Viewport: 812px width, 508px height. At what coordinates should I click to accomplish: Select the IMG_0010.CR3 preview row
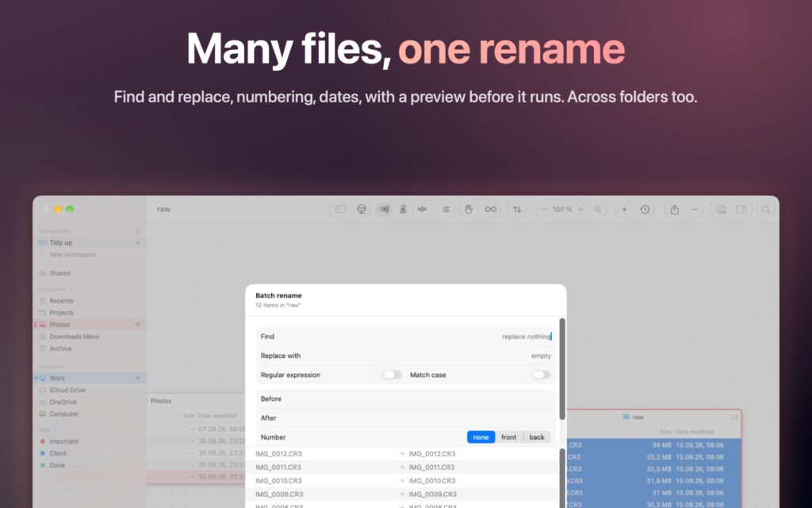tap(402, 480)
